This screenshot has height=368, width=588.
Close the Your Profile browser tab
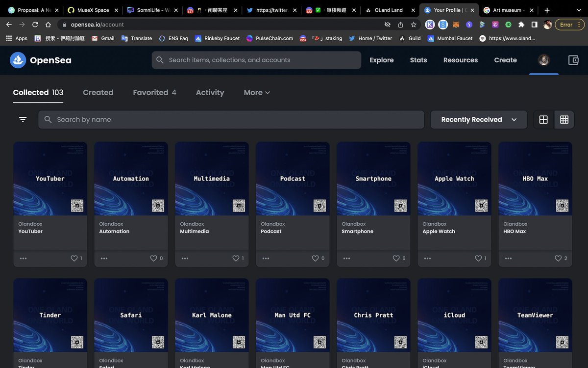472,10
